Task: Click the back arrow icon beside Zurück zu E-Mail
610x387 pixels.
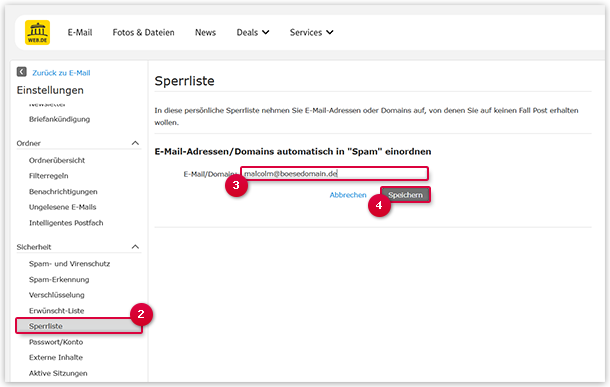Action: point(21,72)
